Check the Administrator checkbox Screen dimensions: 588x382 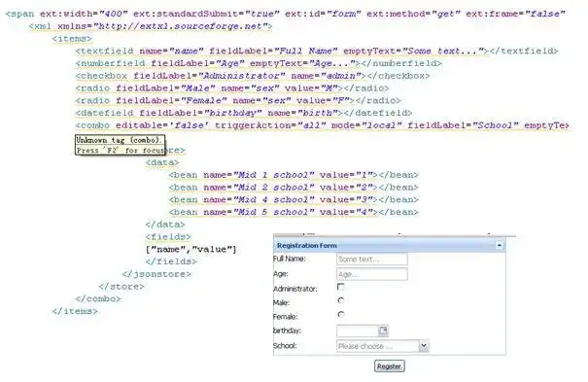[340, 287]
